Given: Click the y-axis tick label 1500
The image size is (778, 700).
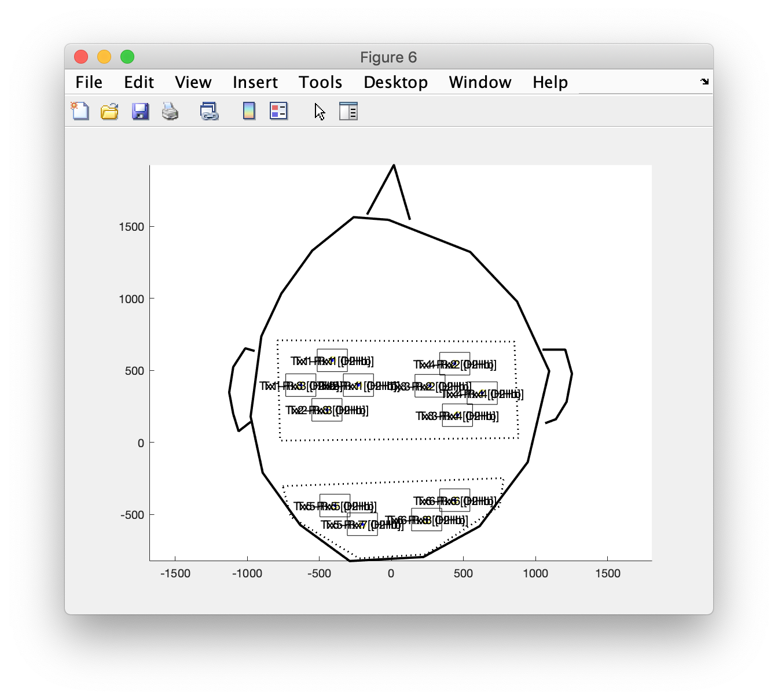Looking at the screenshot, I should point(131,227).
